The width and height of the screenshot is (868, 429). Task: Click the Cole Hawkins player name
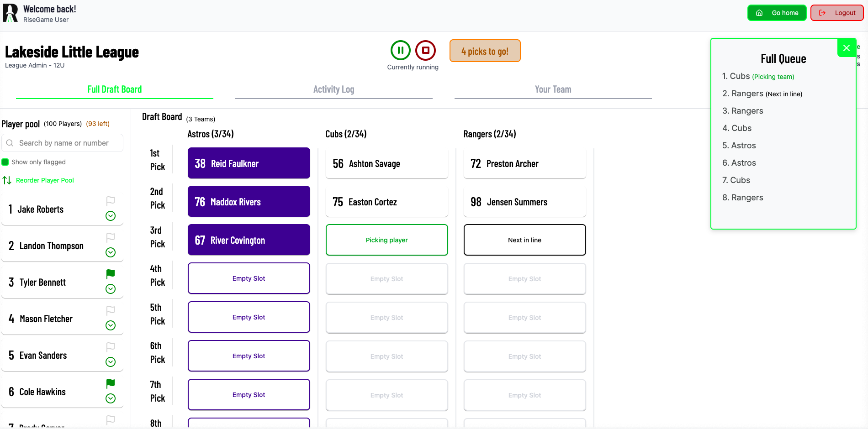click(x=42, y=392)
